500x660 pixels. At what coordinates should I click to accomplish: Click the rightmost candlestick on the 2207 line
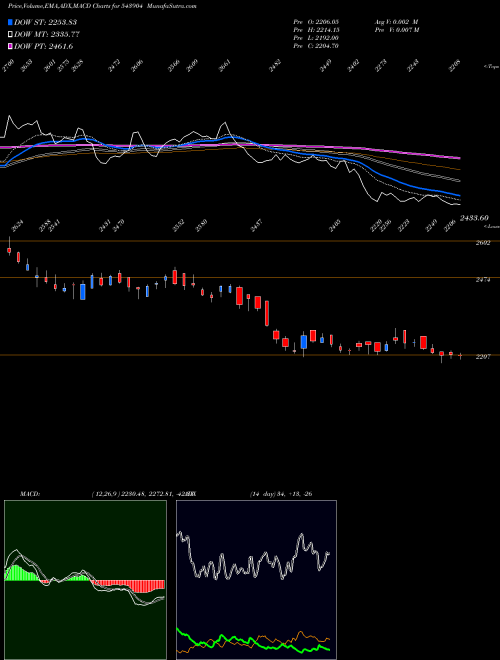[460, 356]
